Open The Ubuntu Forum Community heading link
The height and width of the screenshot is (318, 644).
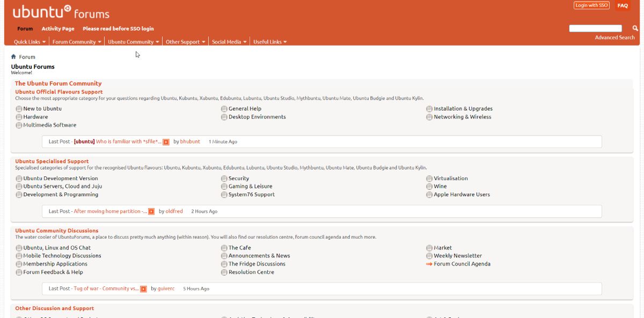point(58,84)
